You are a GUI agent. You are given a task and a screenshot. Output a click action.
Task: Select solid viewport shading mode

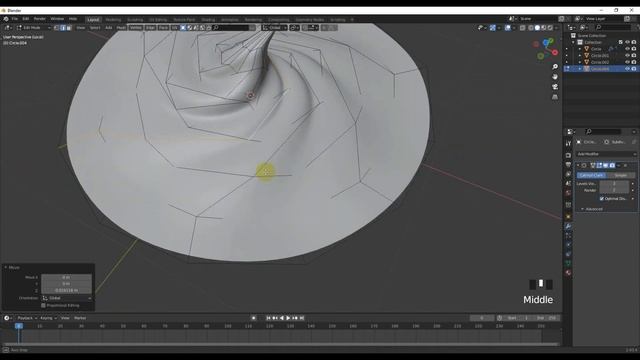coord(537,28)
